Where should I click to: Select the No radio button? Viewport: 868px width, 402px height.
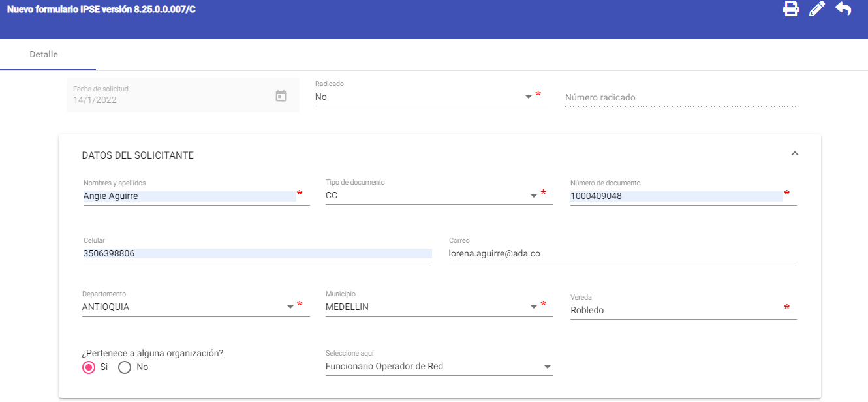click(x=125, y=367)
